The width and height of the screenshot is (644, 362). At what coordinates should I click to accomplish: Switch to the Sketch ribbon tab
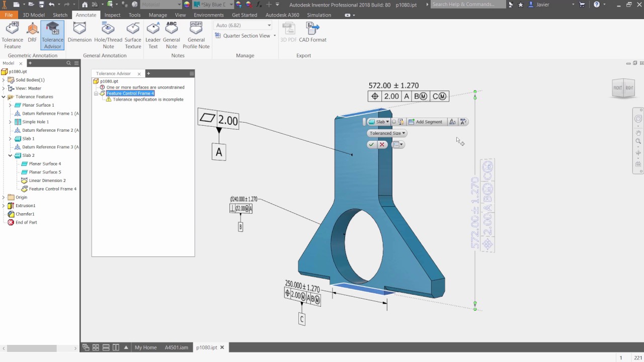(60, 15)
